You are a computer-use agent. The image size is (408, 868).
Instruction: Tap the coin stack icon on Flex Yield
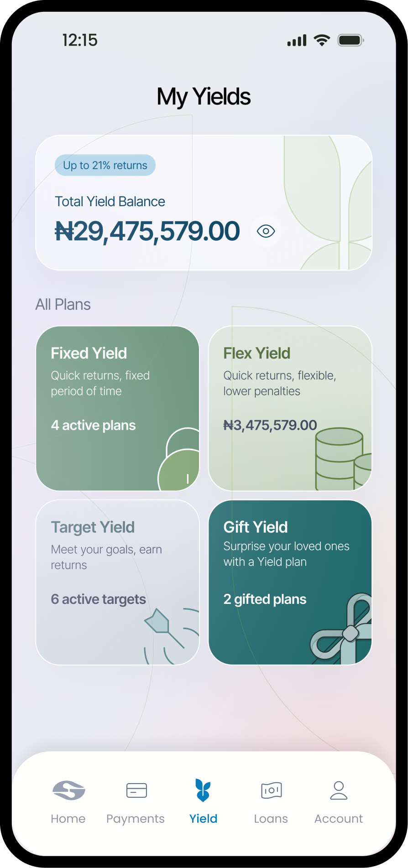pyautogui.click(x=343, y=459)
